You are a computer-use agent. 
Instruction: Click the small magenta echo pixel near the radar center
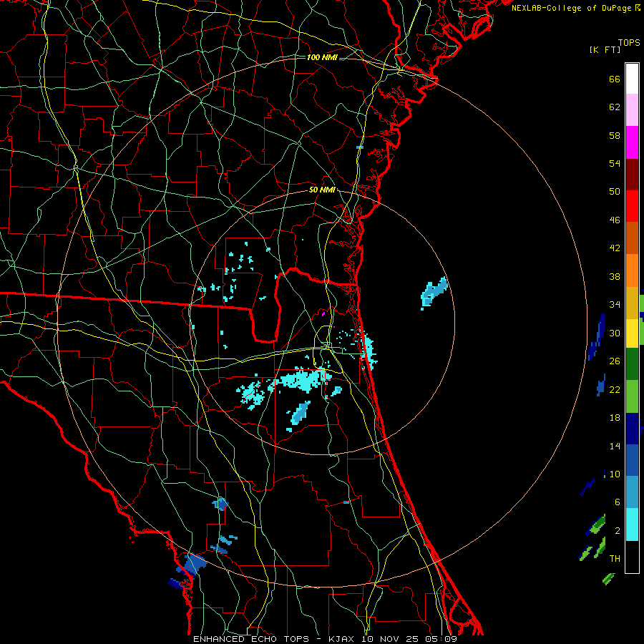click(323, 314)
